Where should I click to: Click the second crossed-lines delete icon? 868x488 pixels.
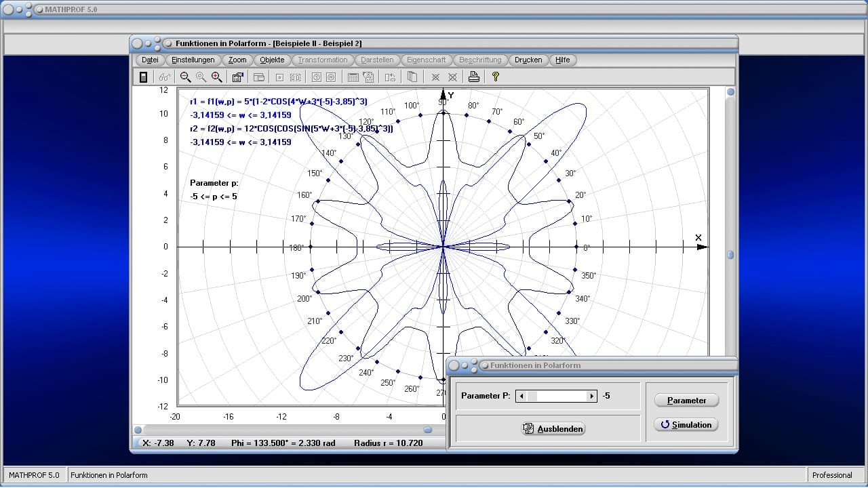(x=452, y=77)
